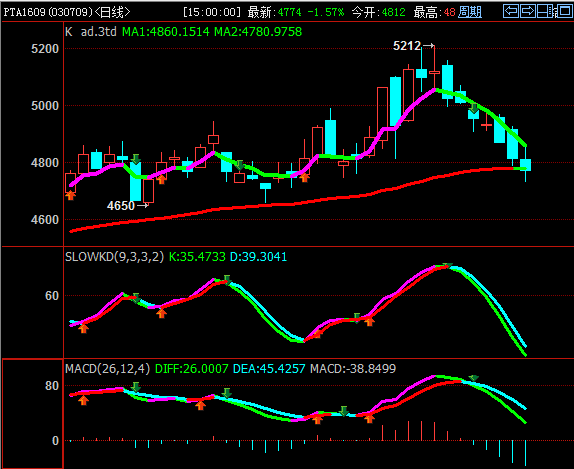
Task: Click the DIFF:26.0007 value
Action: point(191,368)
